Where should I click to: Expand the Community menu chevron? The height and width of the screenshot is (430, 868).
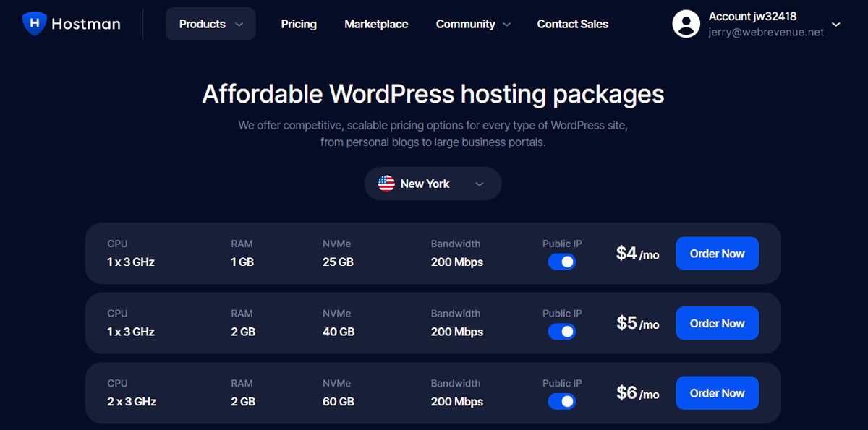[x=506, y=25]
